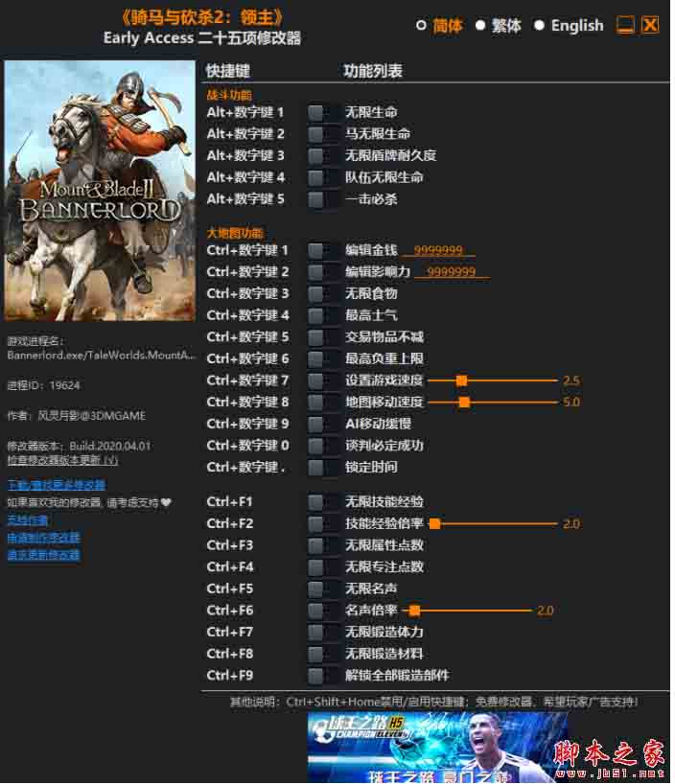Click the 设置游戏速度 slider handle
Image resolution: width=675 pixels, height=784 pixels.
[x=461, y=380]
